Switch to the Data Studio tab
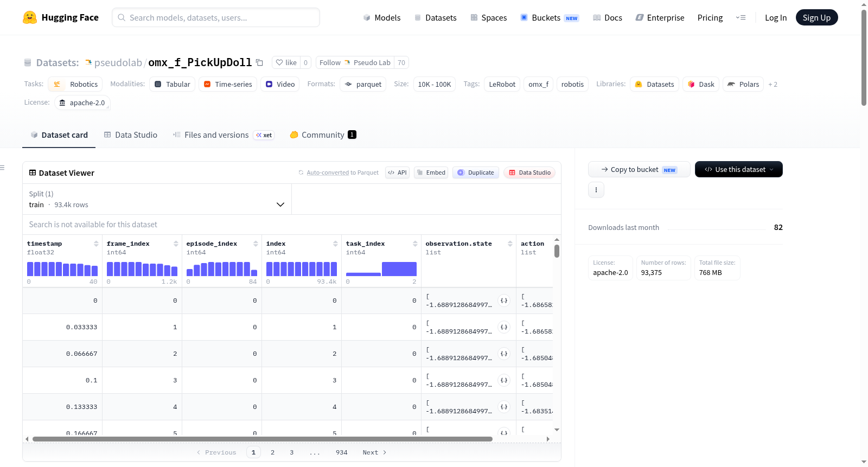This screenshot has width=868, height=467. [x=131, y=135]
